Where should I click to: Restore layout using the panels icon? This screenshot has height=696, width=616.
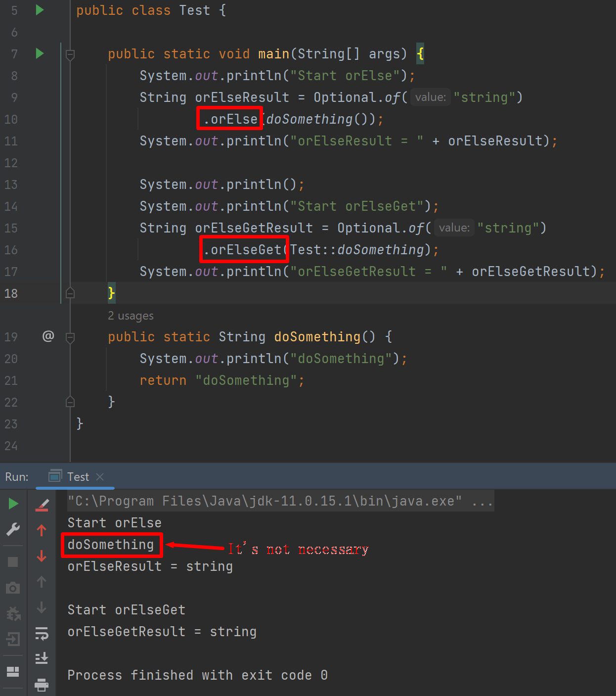[13, 671]
